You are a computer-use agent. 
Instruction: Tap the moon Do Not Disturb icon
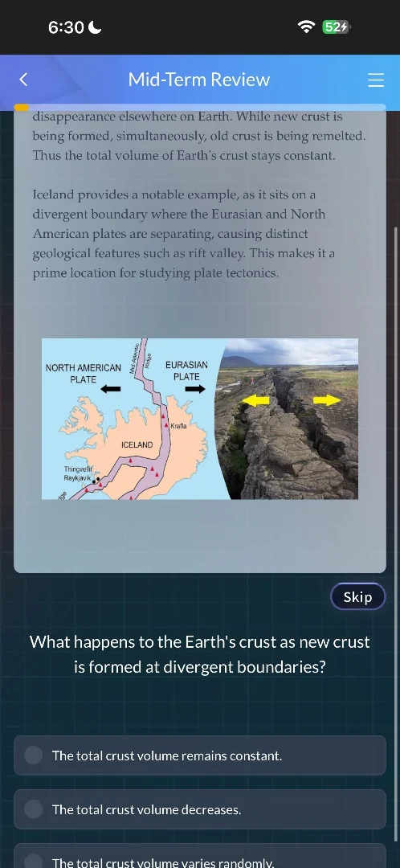point(95,27)
